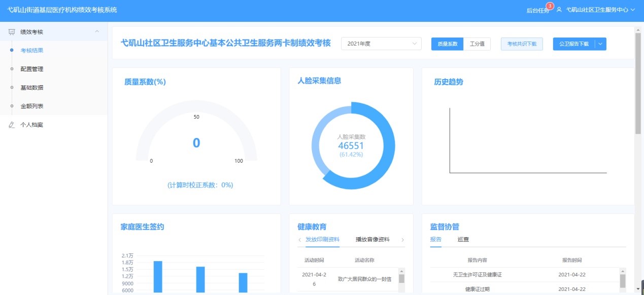644x295 pixels.
Task: Click the 公卫报告下载 button
Action: [573, 44]
